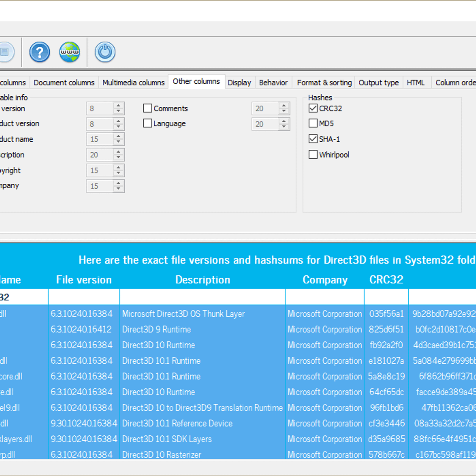Switch to Document columns tab
This screenshot has width=476, height=476.
click(x=64, y=82)
